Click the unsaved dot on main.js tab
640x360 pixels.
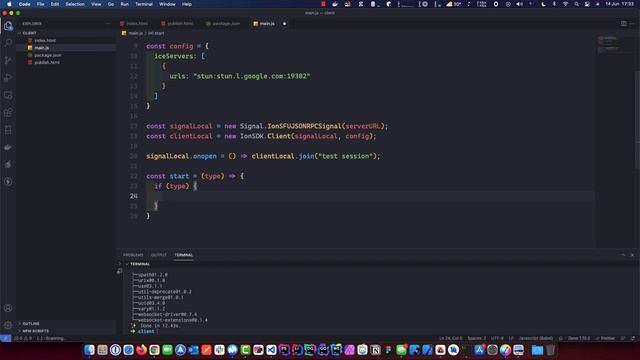tap(284, 24)
